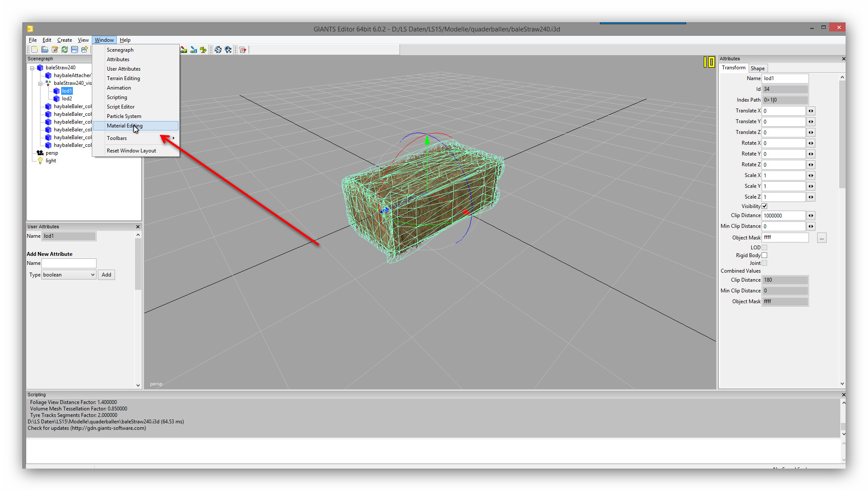Click the New file toolbar icon
The image size is (868, 491).
click(35, 50)
